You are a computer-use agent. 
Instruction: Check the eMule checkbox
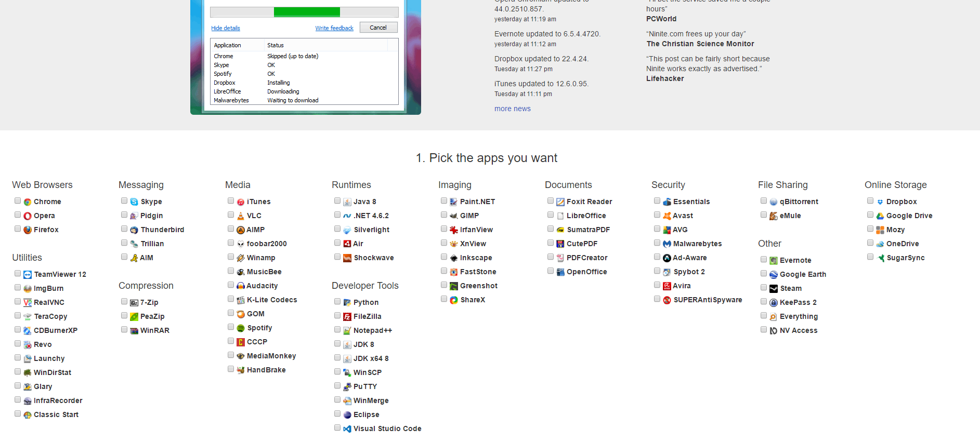(764, 215)
